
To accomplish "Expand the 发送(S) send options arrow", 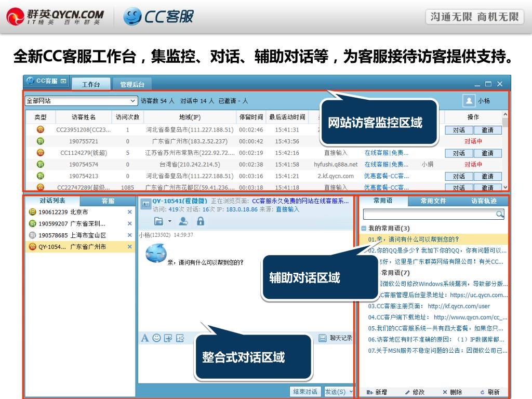I will coord(351,392).
